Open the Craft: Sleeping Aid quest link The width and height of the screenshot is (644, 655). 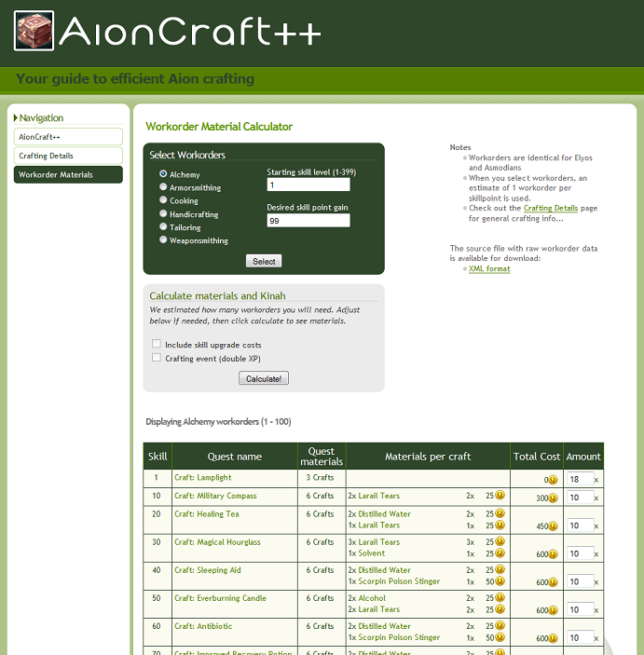pyautogui.click(x=208, y=570)
